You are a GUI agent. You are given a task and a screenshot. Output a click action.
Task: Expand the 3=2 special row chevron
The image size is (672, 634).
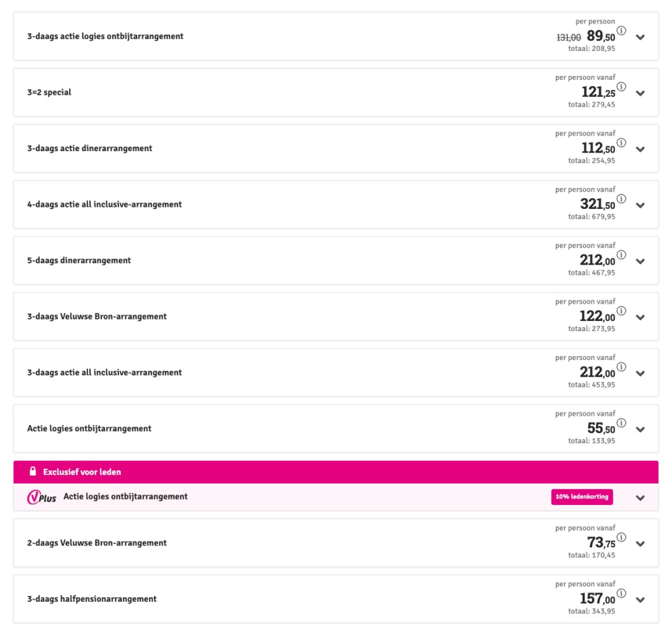(640, 93)
